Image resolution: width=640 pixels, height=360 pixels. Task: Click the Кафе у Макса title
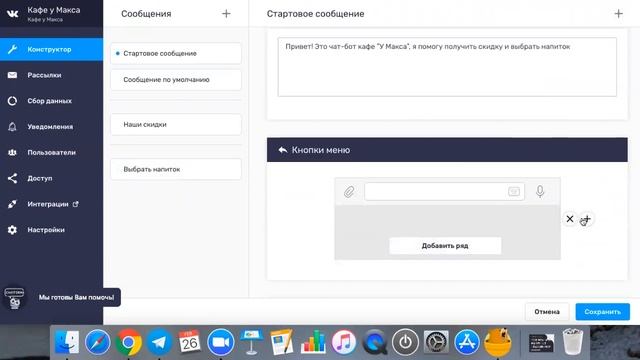point(54,10)
